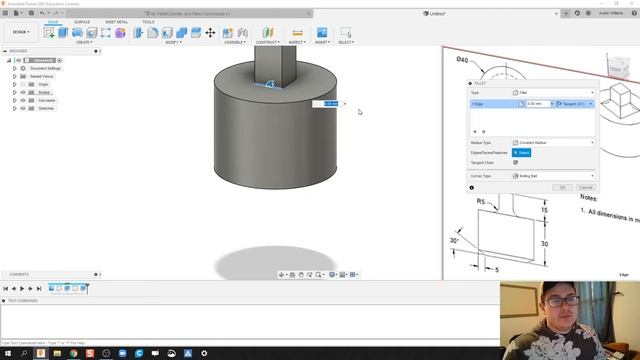
Task: Click the Pan hand navigation icon
Action: coord(301,275)
